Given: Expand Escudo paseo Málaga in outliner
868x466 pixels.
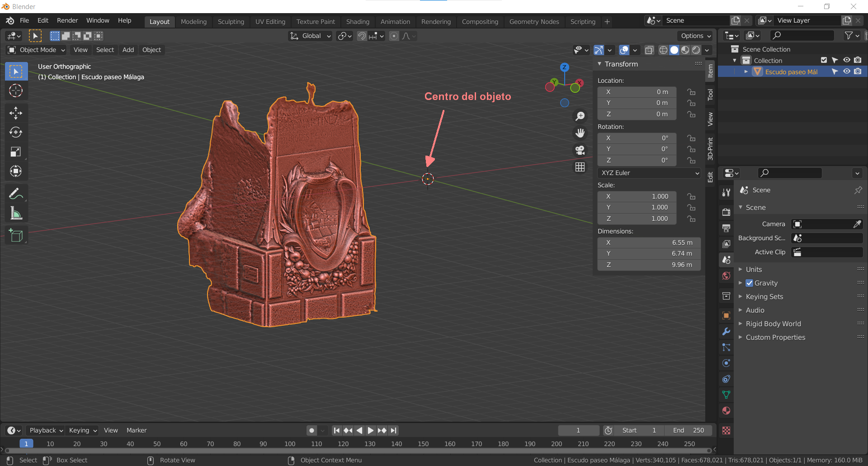Looking at the screenshot, I should point(746,71).
